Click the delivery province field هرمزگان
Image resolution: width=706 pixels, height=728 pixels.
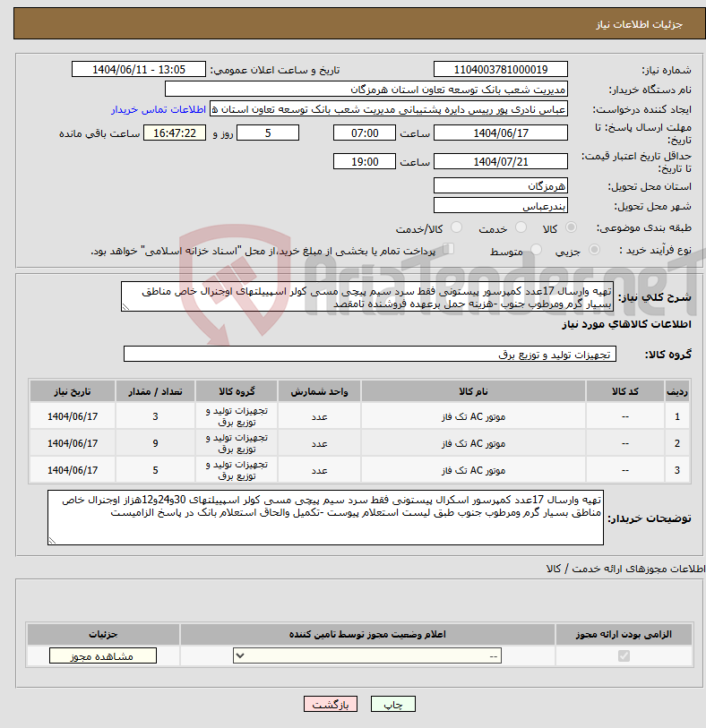tap(500, 185)
